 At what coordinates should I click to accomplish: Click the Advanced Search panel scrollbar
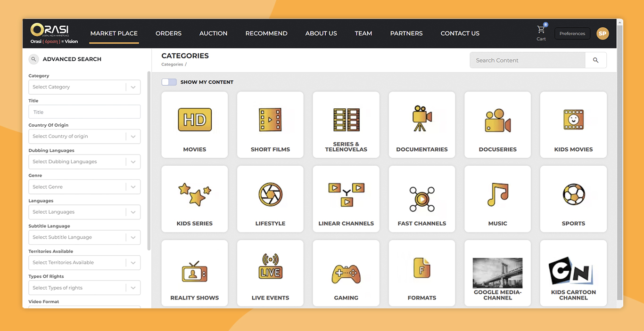pyautogui.click(x=149, y=160)
